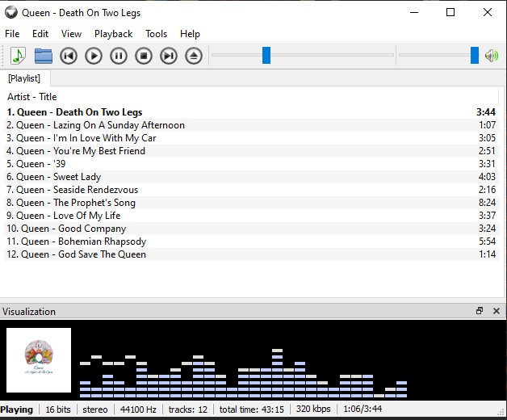This screenshot has width=507, height=420.
Task: Click the music note add files icon
Action: pyautogui.click(x=18, y=56)
